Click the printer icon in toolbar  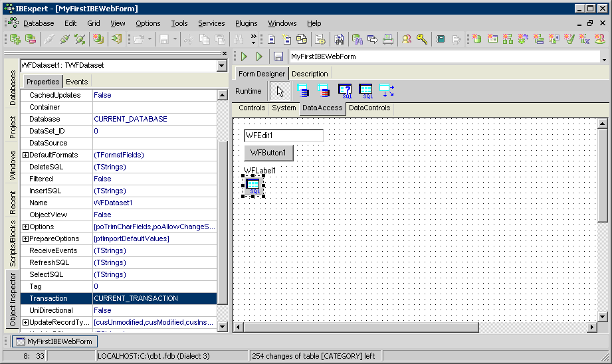[388, 39]
